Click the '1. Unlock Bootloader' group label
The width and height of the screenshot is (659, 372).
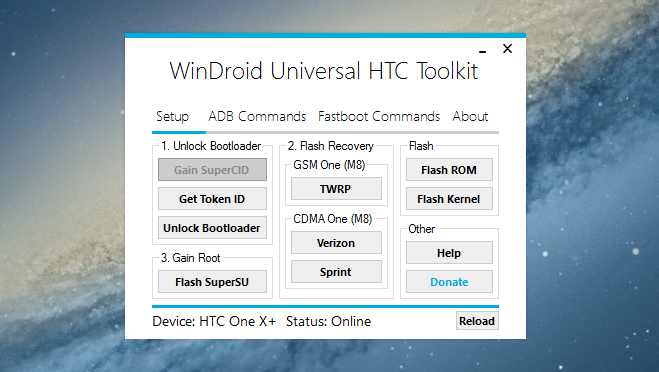tap(211, 146)
